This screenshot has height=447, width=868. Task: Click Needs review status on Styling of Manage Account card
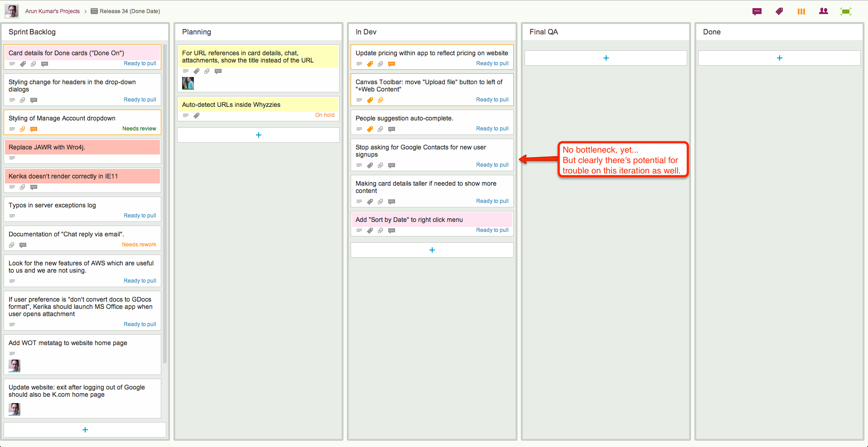coord(139,129)
